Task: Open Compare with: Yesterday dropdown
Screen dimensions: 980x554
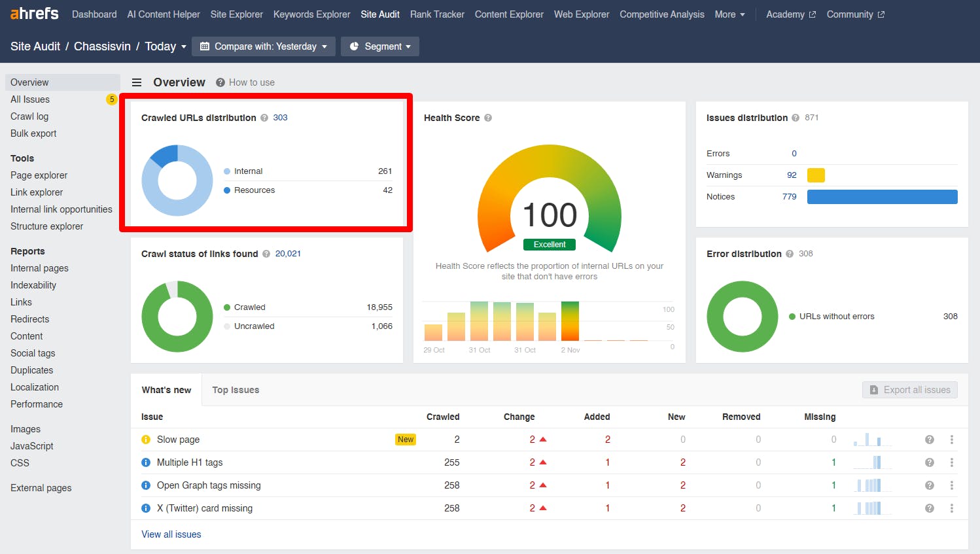Action: 264,46
